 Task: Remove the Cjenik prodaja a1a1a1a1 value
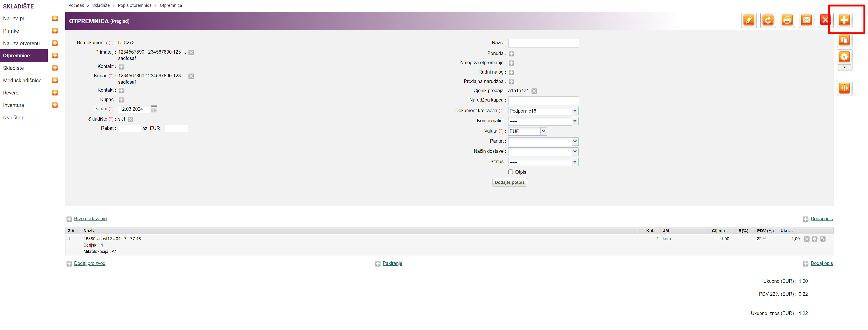pyautogui.click(x=534, y=91)
